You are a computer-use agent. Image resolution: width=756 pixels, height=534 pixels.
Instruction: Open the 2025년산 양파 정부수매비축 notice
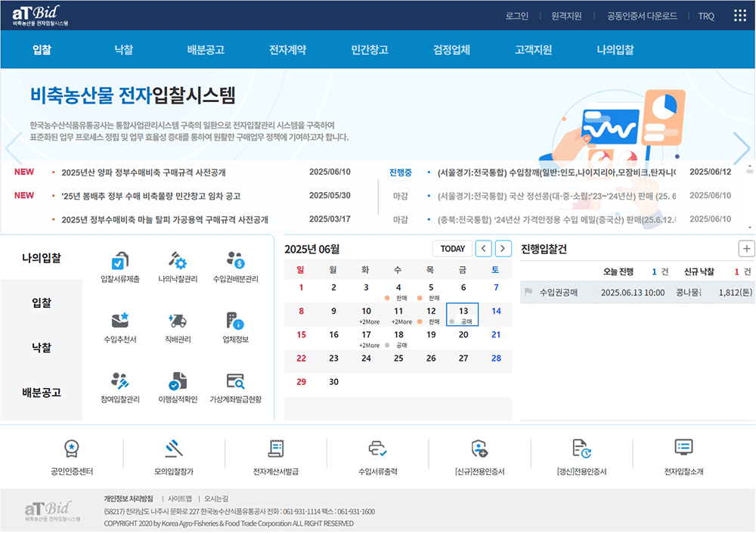pos(144,172)
